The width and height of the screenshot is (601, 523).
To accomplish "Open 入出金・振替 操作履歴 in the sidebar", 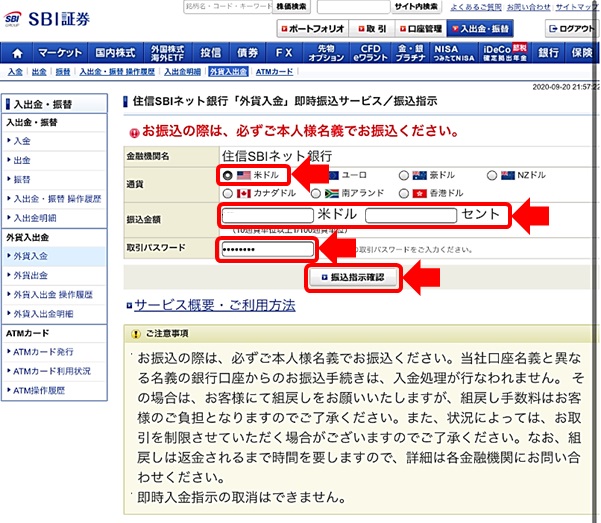I will point(57,199).
